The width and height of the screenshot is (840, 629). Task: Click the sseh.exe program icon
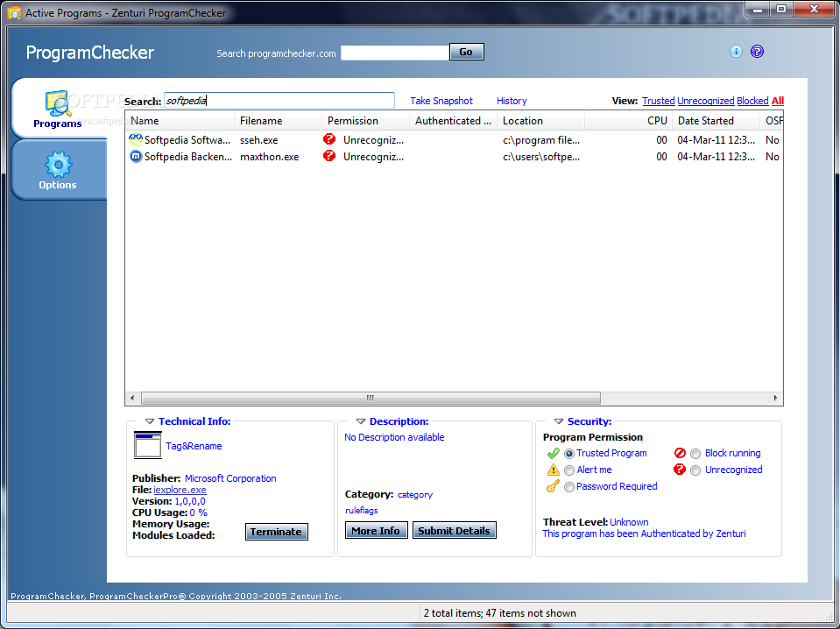[x=136, y=140]
